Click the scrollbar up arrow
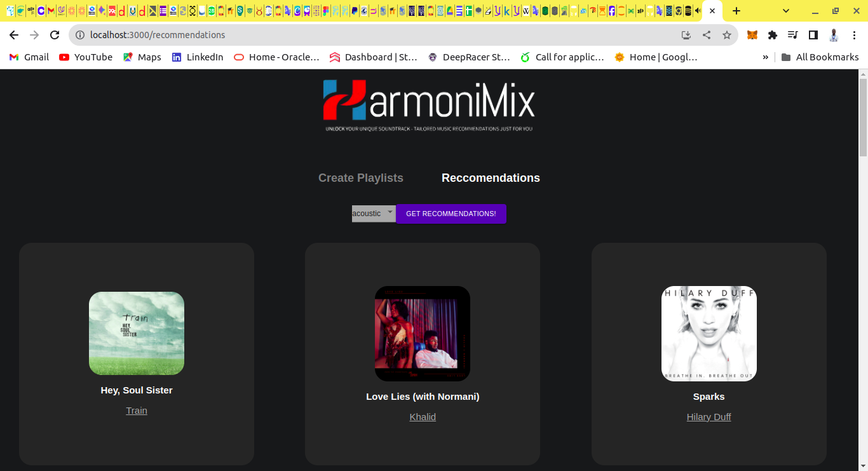Screen dimensions: 868x471 click(x=863, y=74)
